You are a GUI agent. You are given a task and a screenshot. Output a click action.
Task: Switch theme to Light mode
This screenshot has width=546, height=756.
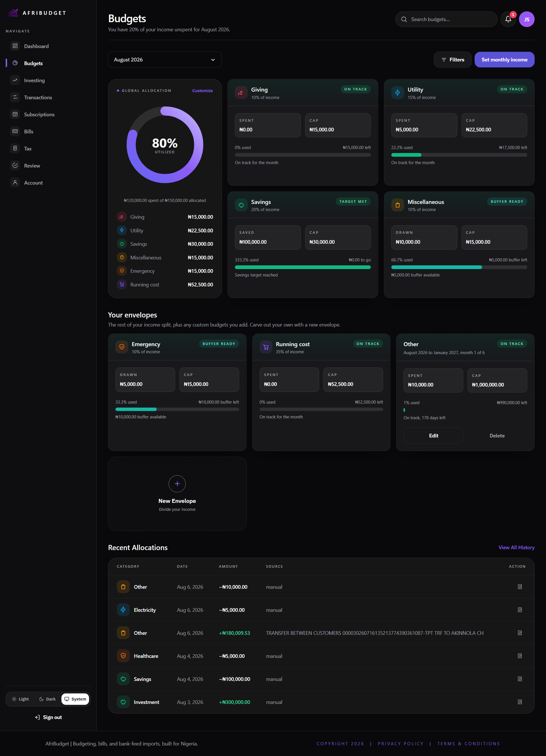(x=20, y=699)
